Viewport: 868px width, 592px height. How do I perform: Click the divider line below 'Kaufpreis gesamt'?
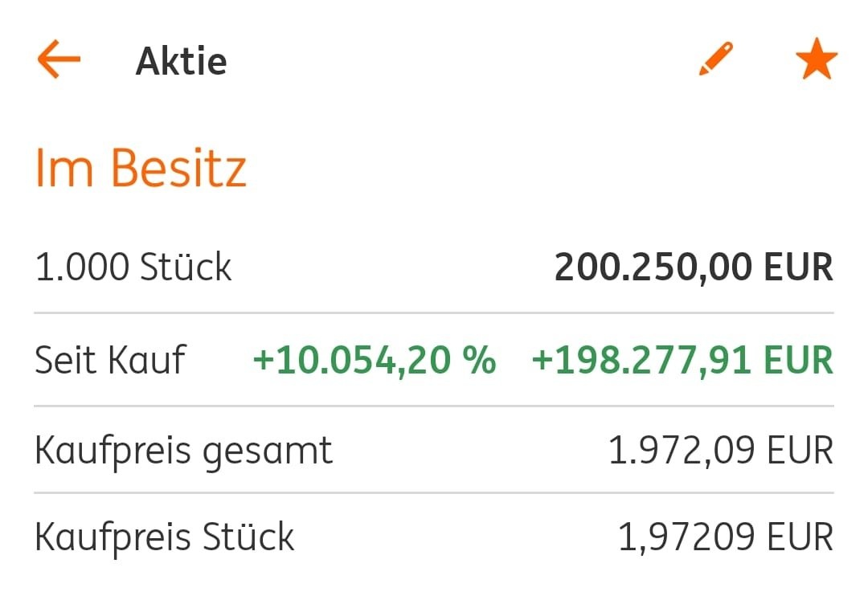tap(434, 492)
